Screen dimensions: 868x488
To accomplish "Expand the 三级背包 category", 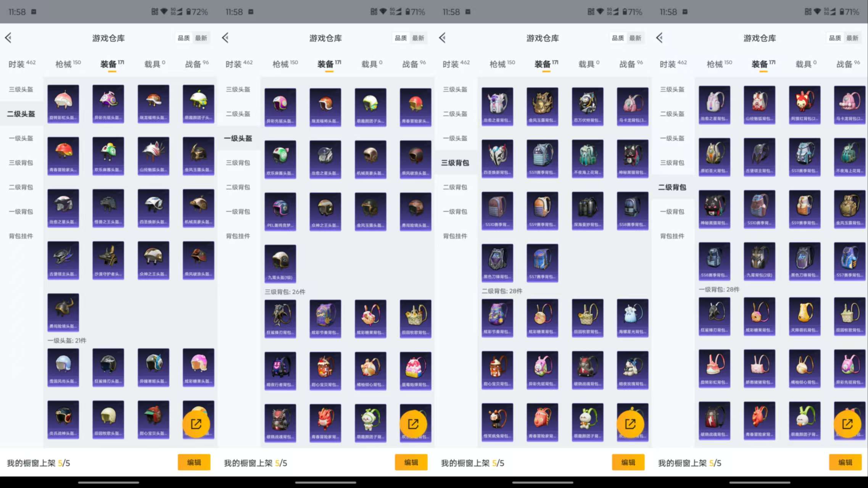I will 21,162.
